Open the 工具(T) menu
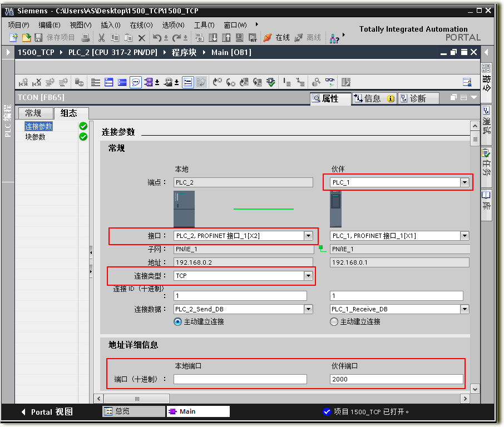 (x=204, y=24)
